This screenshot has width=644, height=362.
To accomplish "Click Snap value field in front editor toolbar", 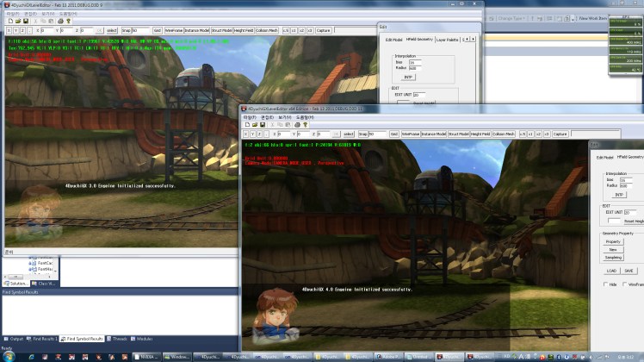I will (x=377, y=134).
